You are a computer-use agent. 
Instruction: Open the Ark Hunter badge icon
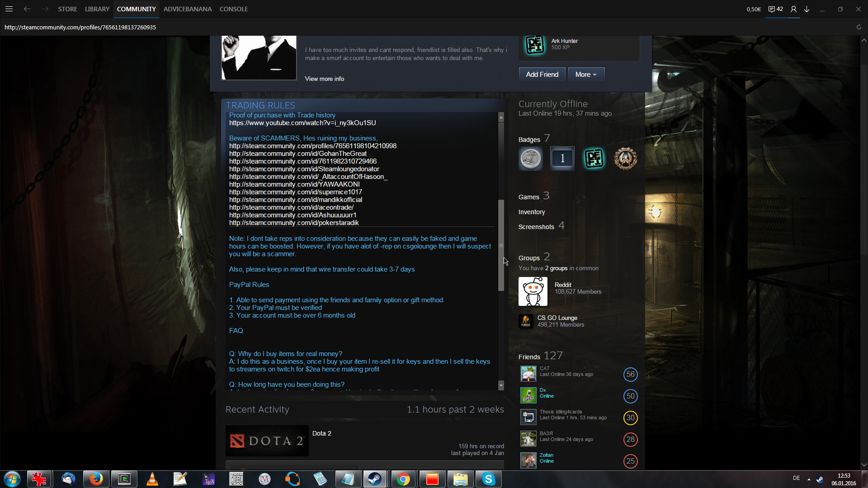click(x=534, y=44)
